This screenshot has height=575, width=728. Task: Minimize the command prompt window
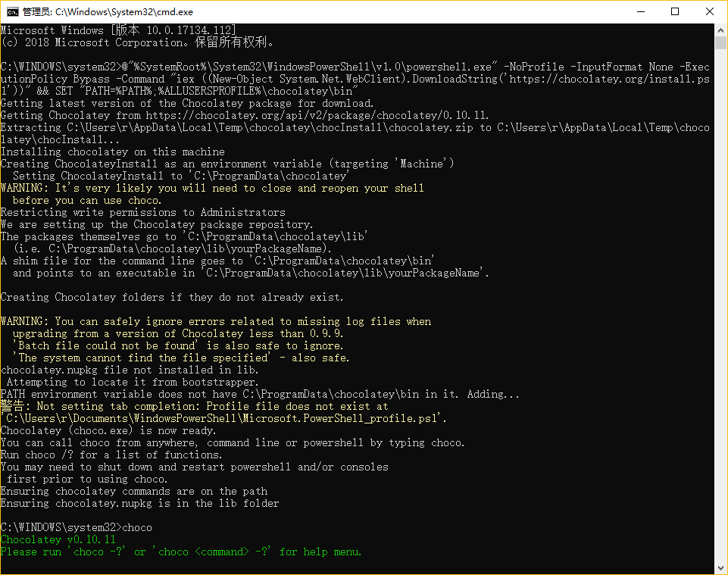point(640,11)
